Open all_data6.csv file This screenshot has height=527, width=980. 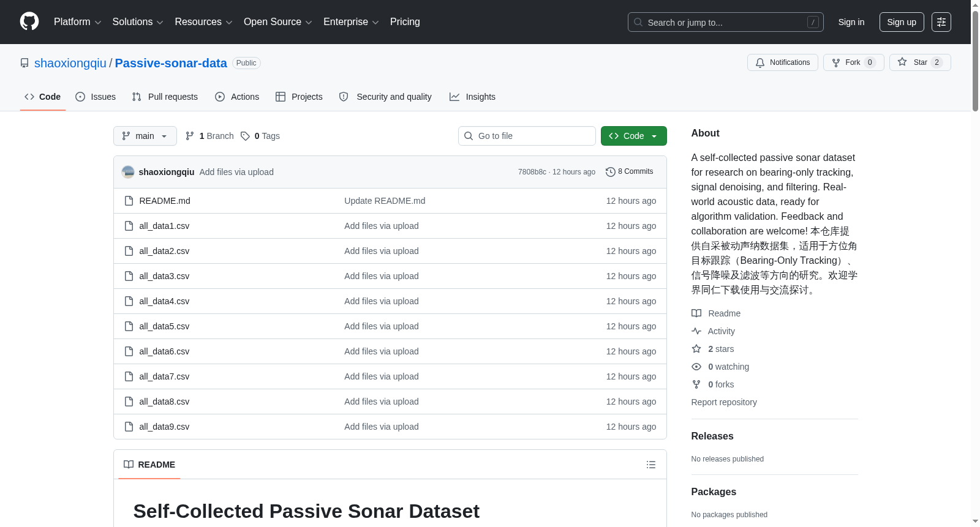(x=164, y=351)
